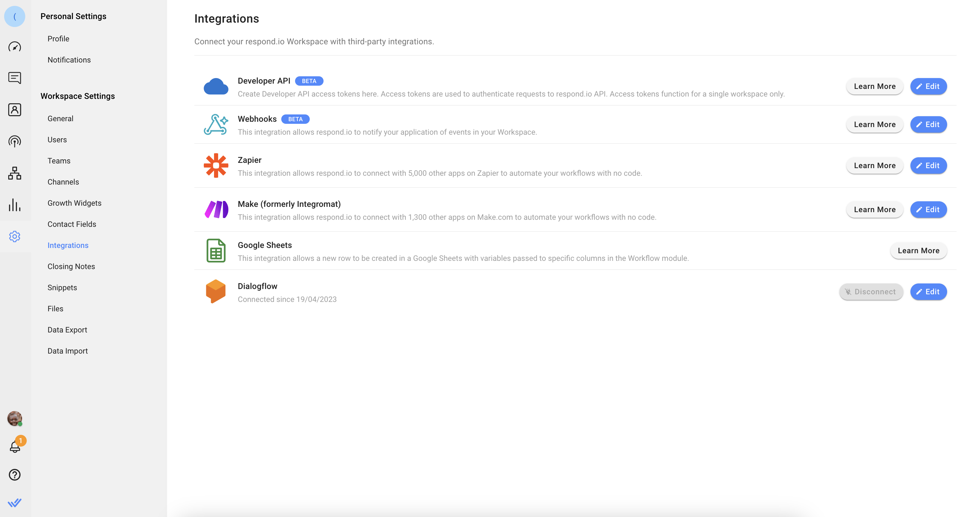Click the 'Developer API' title text
The image size is (980, 517).
click(x=264, y=81)
